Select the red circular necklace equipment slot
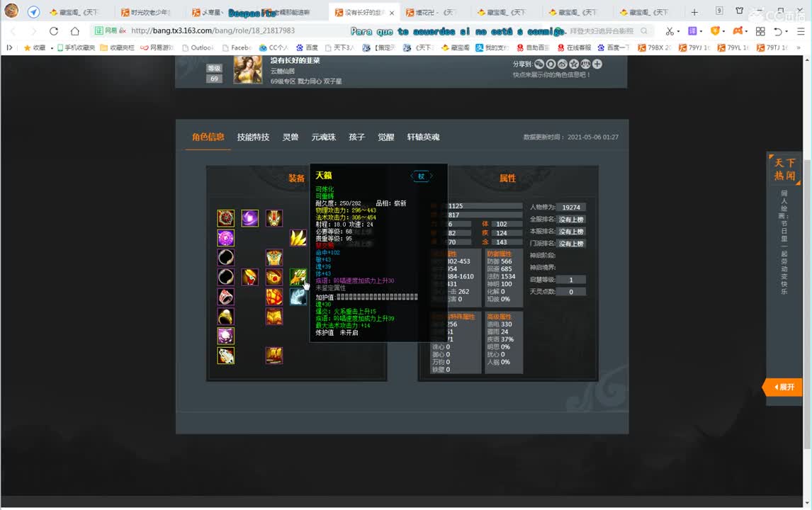The height and width of the screenshot is (510, 812). (x=226, y=218)
